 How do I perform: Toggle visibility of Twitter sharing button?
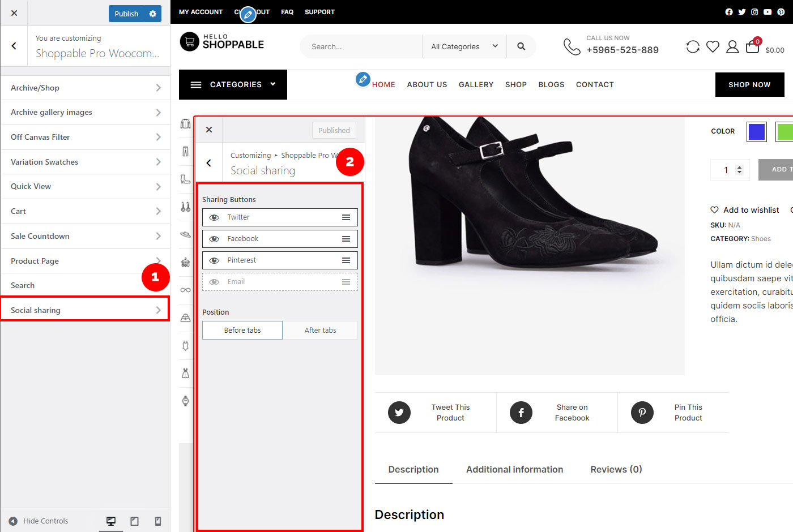click(x=214, y=217)
